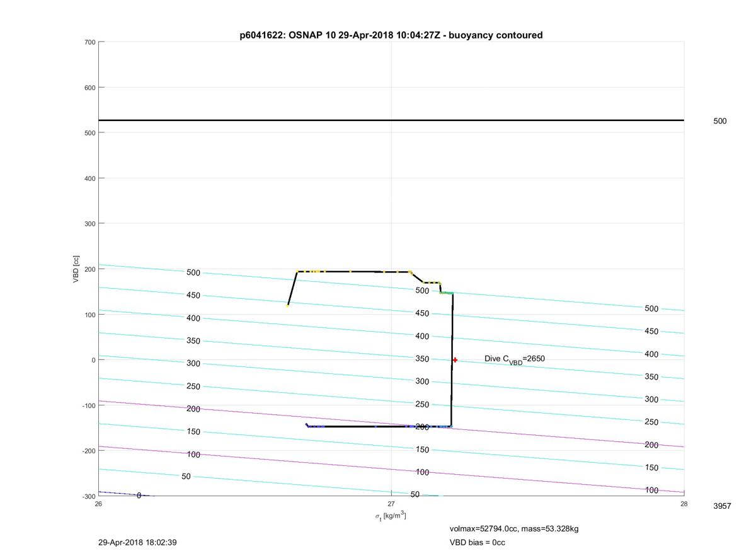Select the 'VBD [cc]' y-axis label
The height and width of the screenshot is (558, 756).
(76, 269)
